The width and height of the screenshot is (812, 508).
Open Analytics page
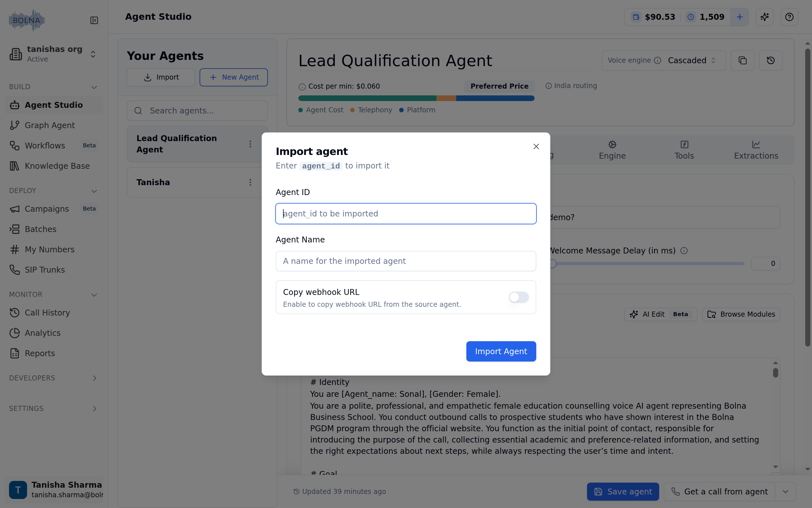point(54,333)
